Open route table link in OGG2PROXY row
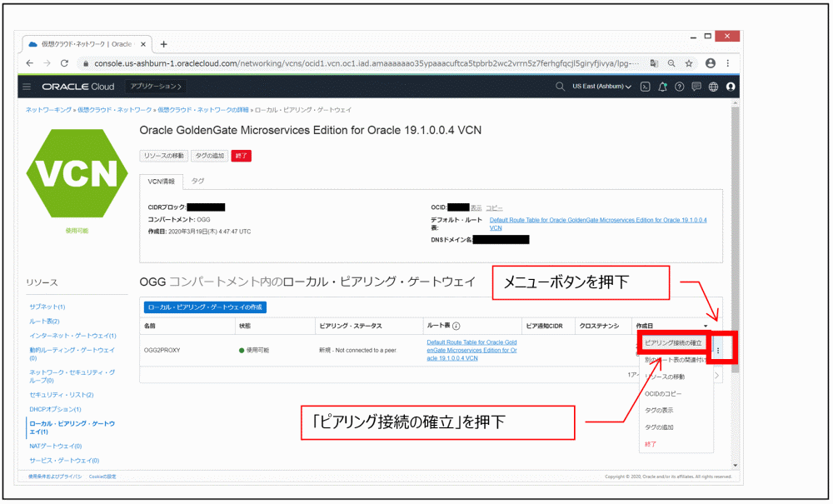Screen dimensions: 833x504 471,350
